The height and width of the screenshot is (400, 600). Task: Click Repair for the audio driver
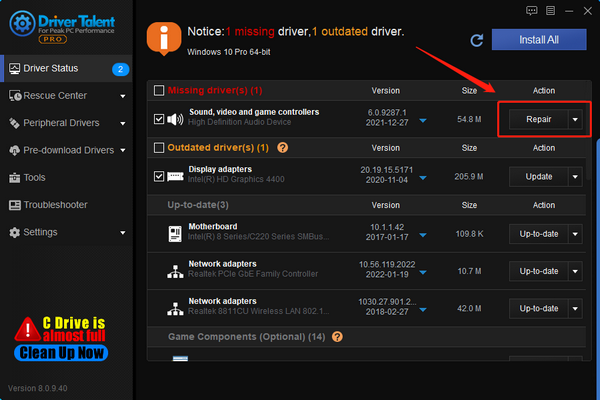[x=538, y=119]
